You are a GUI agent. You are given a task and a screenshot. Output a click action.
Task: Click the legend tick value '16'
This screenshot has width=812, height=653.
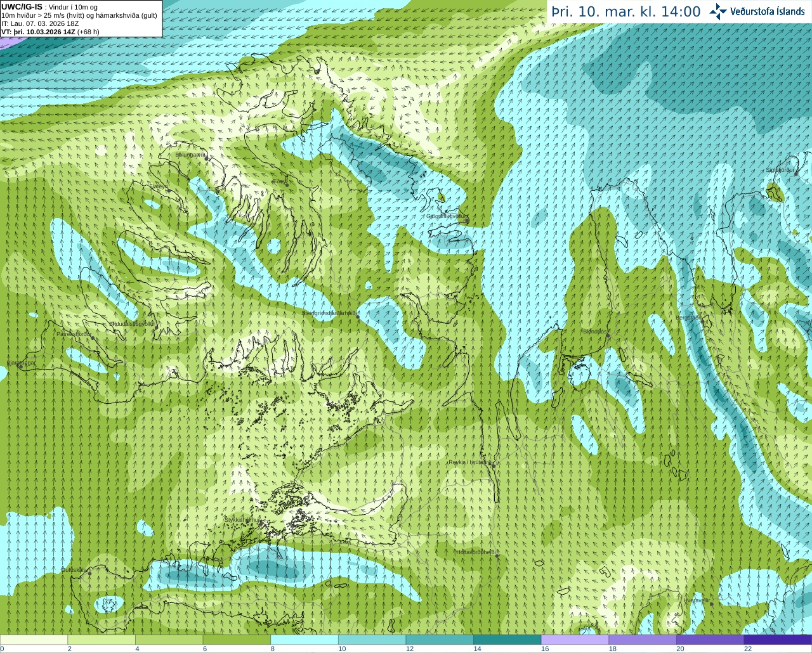(544, 649)
